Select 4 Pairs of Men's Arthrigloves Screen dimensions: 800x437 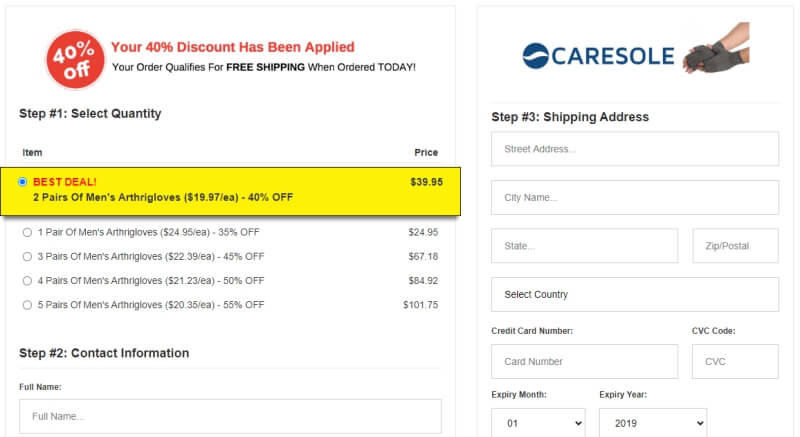coord(27,280)
